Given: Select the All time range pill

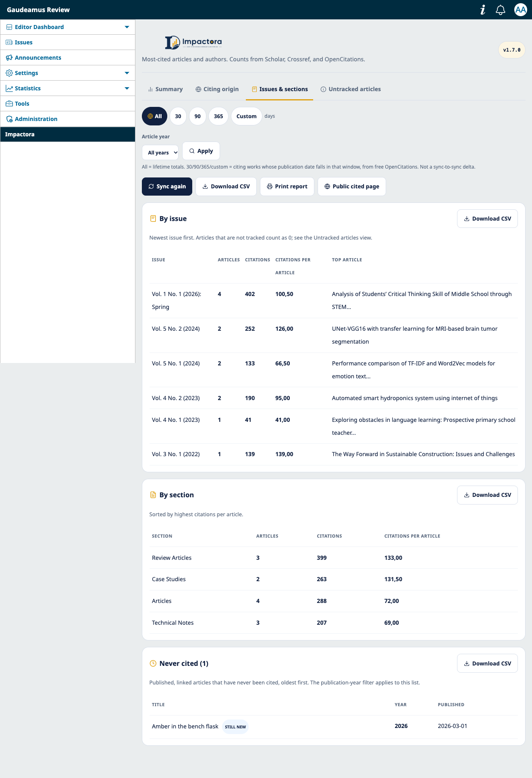Looking at the screenshot, I should tap(154, 116).
